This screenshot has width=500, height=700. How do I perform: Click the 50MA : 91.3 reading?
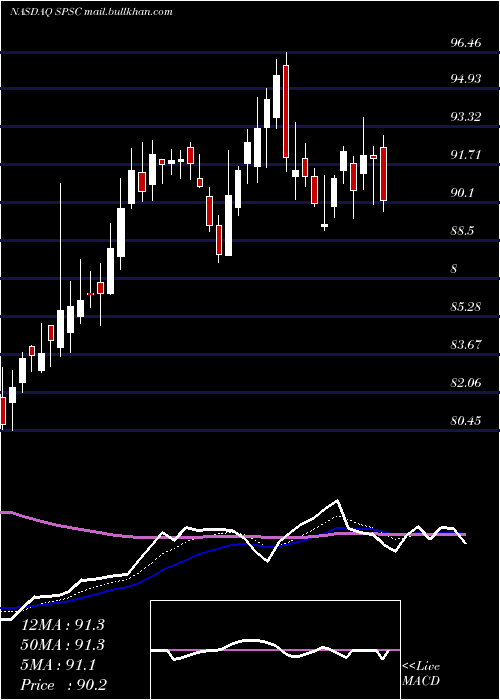(x=63, y=645)
